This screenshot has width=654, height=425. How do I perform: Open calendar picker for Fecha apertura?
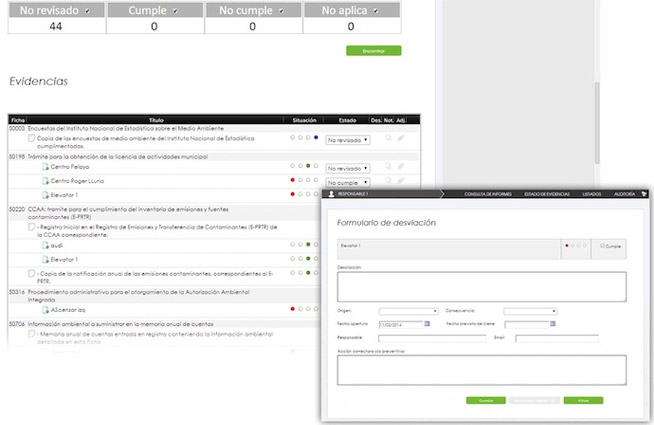click(x=428, y=324)
